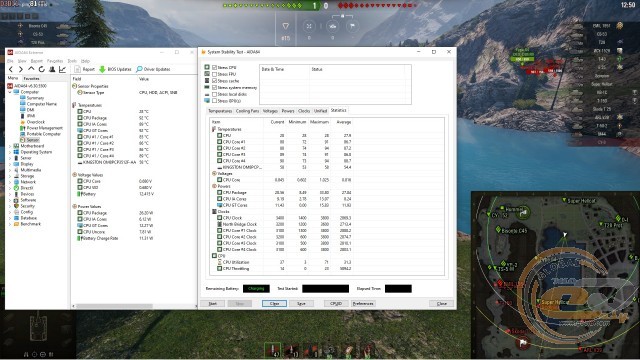
Task: Click the Up-level arrow in AIDA64 toolbar
Action: click(31, 69)
